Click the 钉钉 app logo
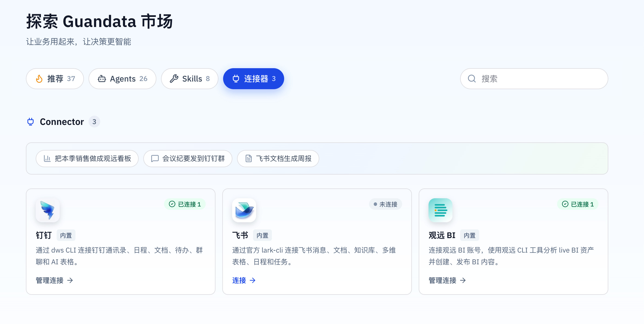The image size is (644, 324). [48, 210]
